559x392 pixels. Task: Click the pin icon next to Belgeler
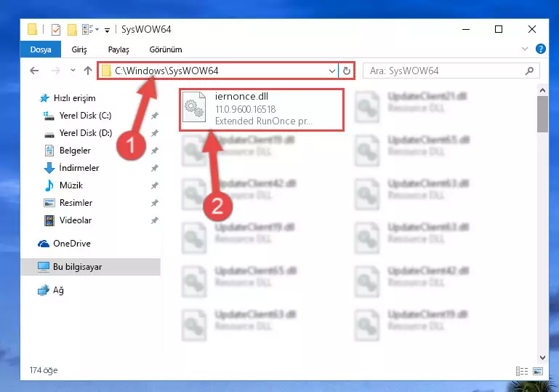pyautogui.click(x=154, y=151)
